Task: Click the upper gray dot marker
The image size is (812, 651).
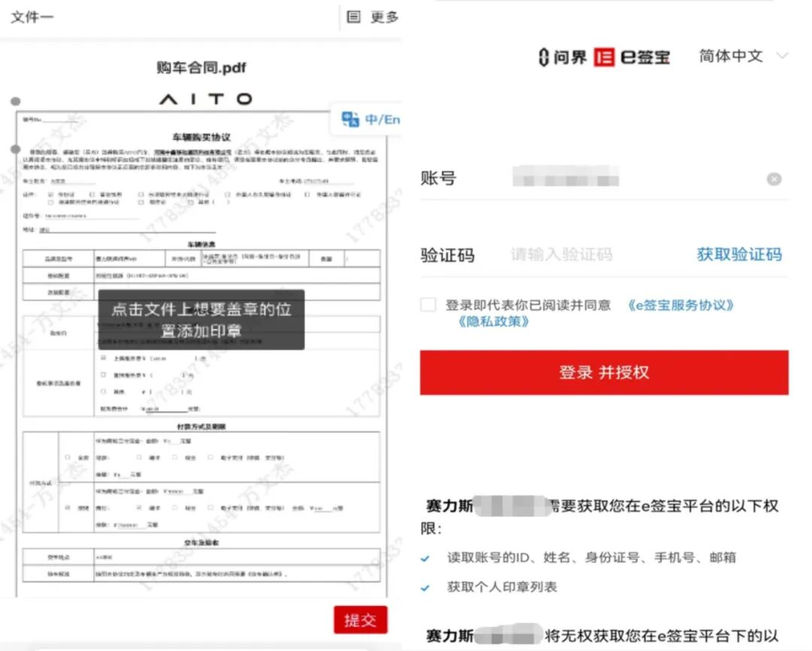Action: pos(16,101)
